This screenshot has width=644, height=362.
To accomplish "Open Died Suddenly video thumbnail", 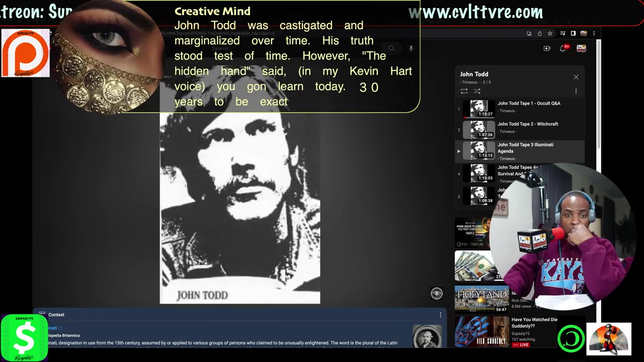I will (x=481, y=332).
